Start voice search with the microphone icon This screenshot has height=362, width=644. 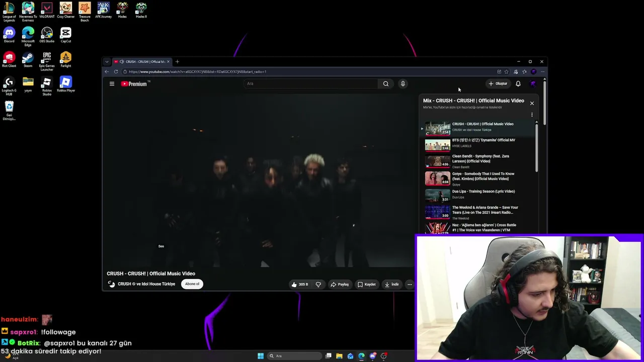click(x=403, y=84)
